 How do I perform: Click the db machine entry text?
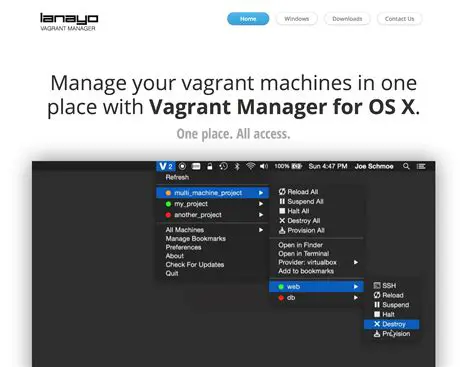291,298
